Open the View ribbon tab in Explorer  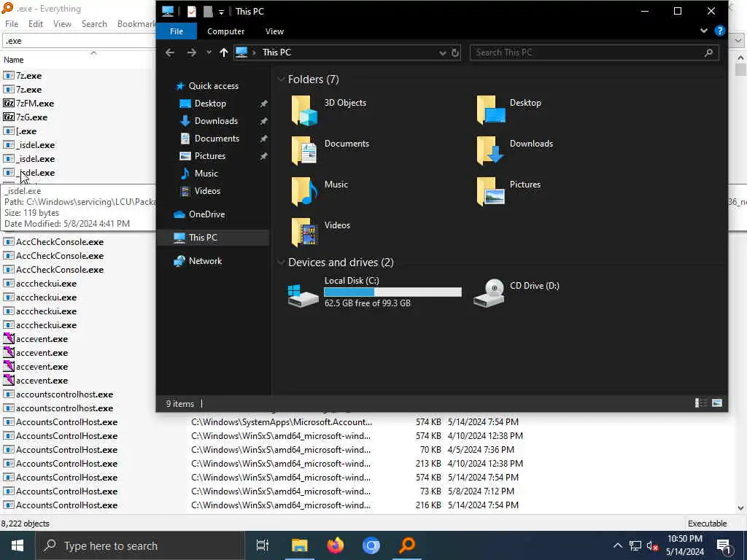274,31
